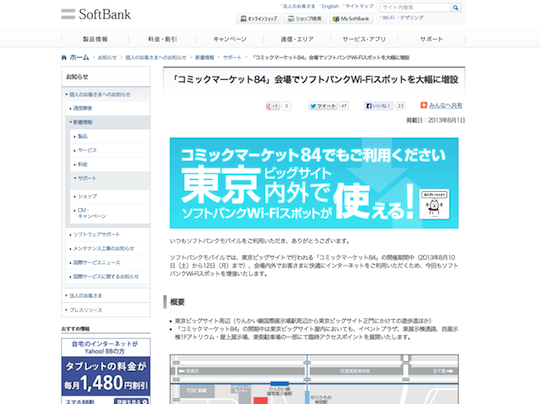540x404 pixels.
Task: Click the みんなへ共有 share icon
Action: 424,105
